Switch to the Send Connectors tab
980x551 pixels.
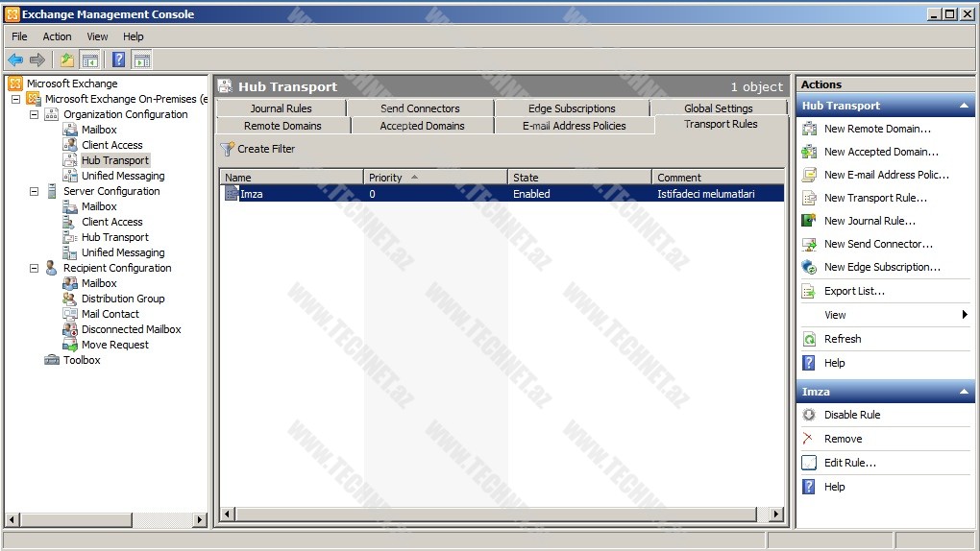click(x=420, y=108)
